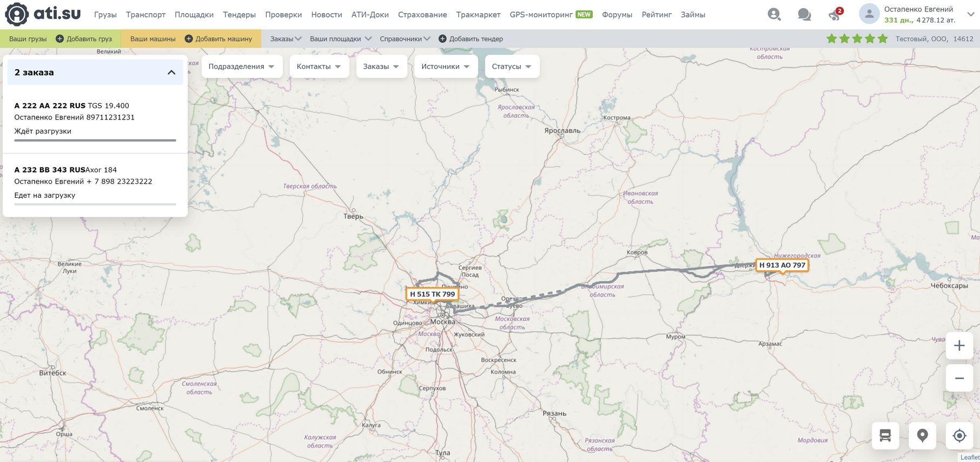This screenshot has width=980, height=462.
Task: Click plus icon beside Добавить тендер
Action: [442, 39]
